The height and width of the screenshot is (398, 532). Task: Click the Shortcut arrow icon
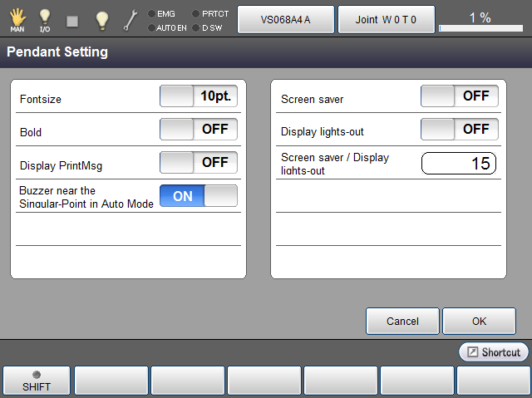[472, 352]
